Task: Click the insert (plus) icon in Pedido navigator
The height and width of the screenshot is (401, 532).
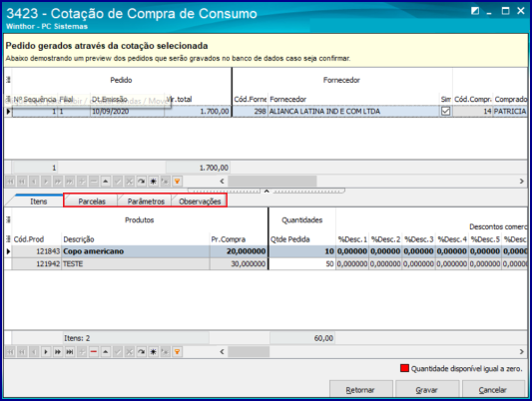Action: point(82,182)
